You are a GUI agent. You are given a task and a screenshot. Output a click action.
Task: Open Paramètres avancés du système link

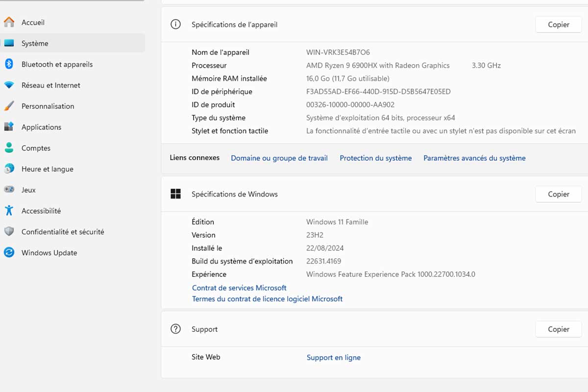(474, 158)
